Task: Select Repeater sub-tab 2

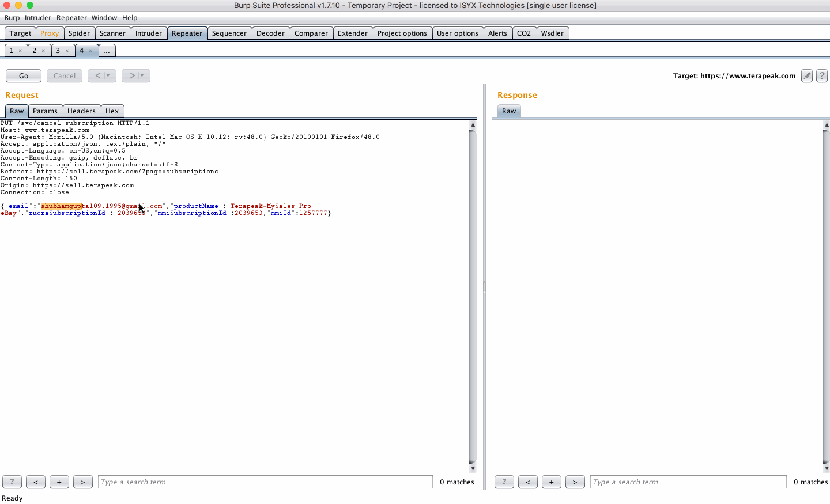Action: pyautogui.click(x=35, y=51)
